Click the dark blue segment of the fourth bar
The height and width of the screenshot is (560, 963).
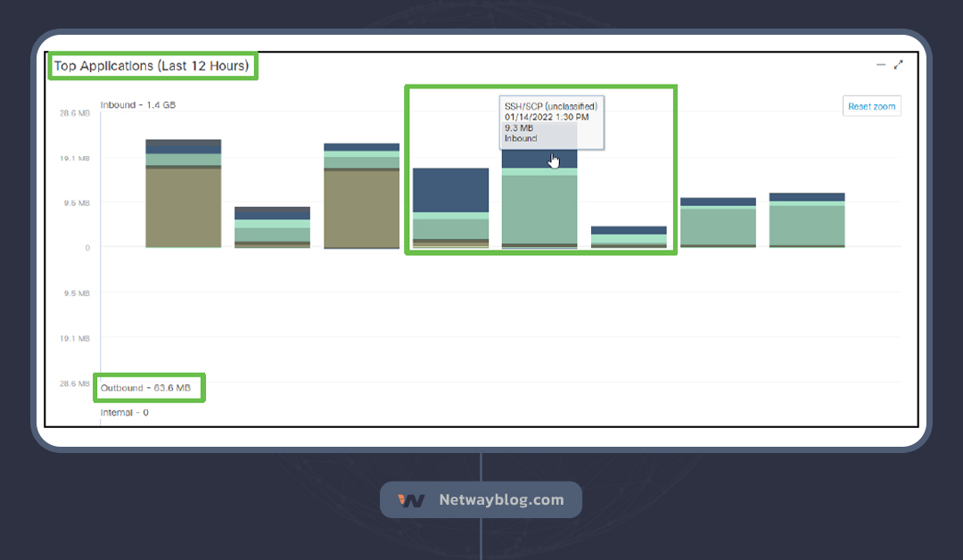pos(450,189)
